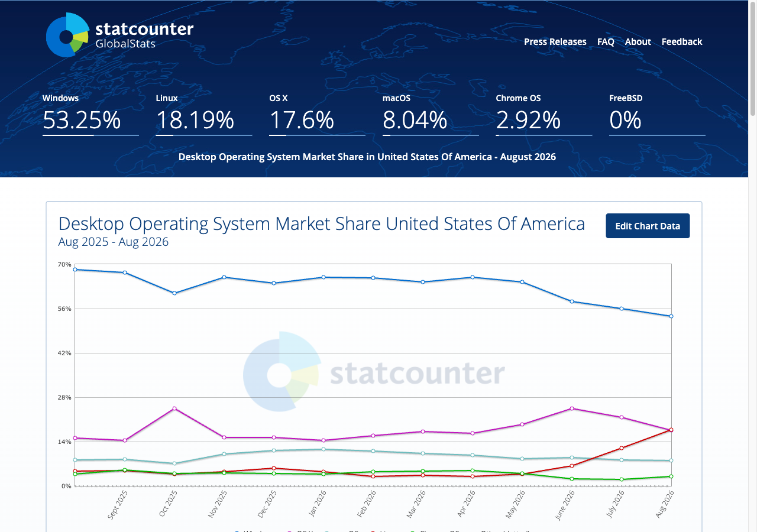Image resolution: width=757 pixels, height=532 pixels.
Task: Select the Chrome OS 2.92% stat
Action: [x=544, y=114]
